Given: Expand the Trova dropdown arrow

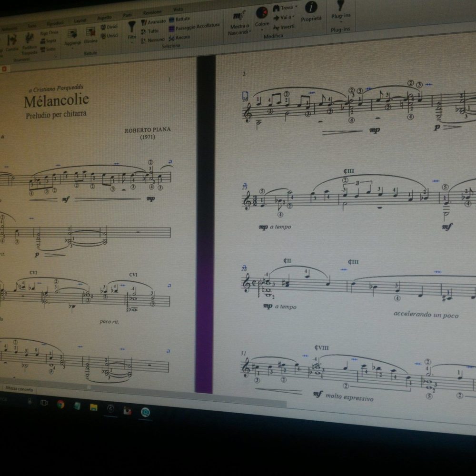Looking at the screenshot, I should (x=296, y=7).
